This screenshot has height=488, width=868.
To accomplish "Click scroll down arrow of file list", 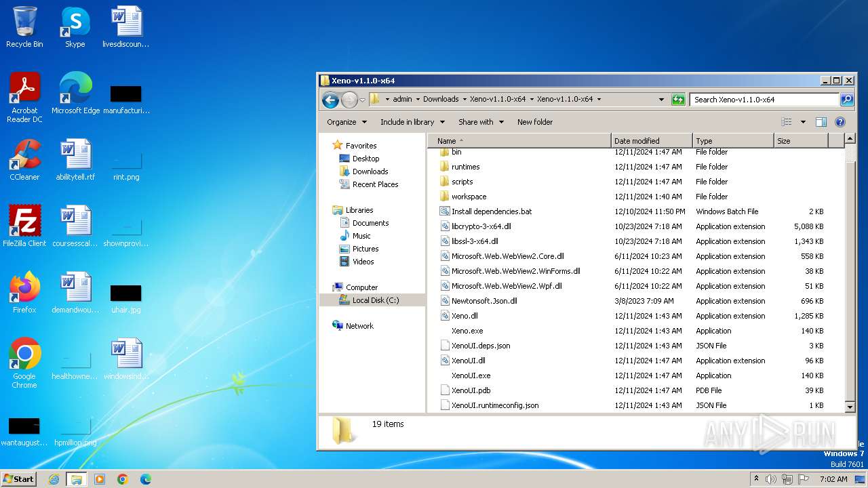I will coord(850,407).
